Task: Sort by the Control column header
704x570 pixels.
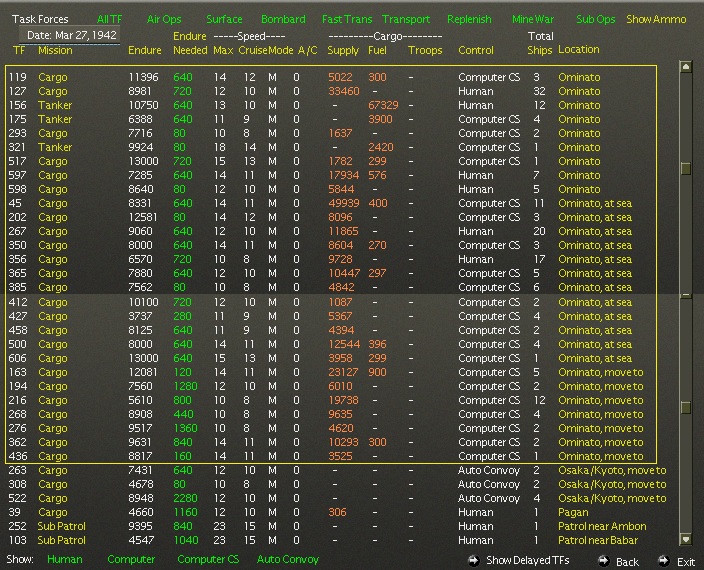Action: tap(475, 50)
